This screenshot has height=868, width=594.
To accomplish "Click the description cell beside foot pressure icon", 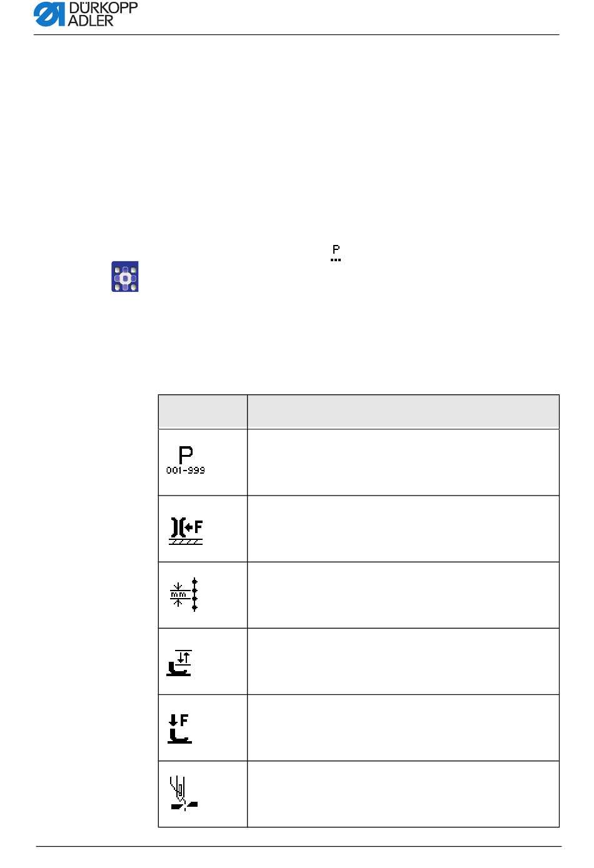I will tap(403, 727).
